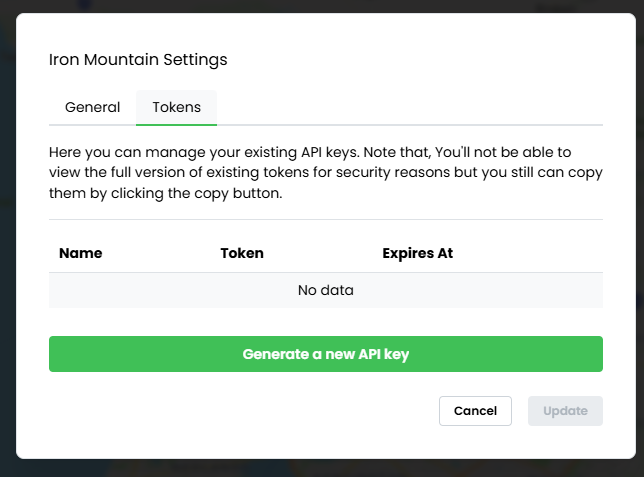Click the empty tab bar right of Tokens
Screen dimensions: 644x477
[x=410, y=107]
